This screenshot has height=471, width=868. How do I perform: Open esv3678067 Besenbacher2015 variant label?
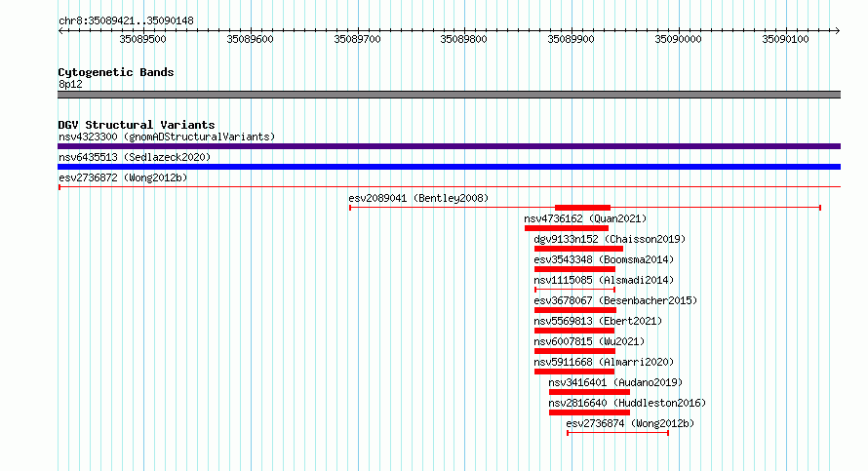tap(615, 300)
